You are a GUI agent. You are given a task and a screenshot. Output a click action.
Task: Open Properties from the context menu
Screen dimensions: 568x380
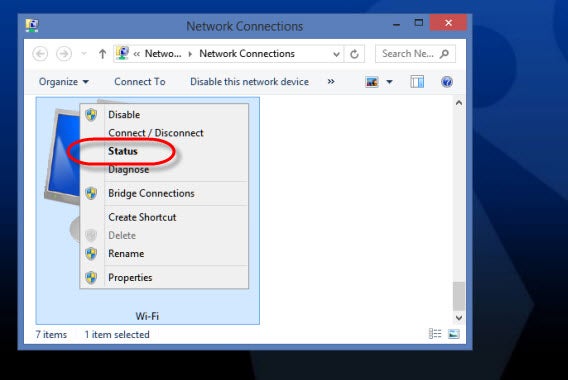pos(164,277)
